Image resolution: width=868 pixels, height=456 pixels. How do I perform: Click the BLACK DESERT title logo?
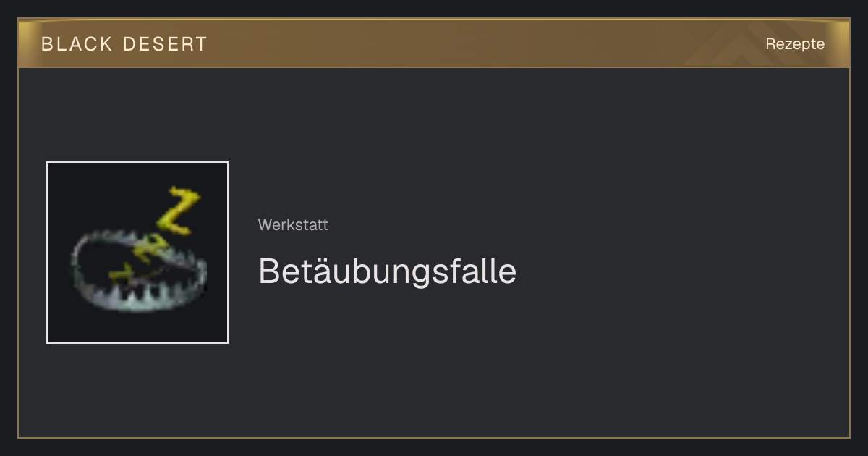pyautogui.click(x=124, y=44)
